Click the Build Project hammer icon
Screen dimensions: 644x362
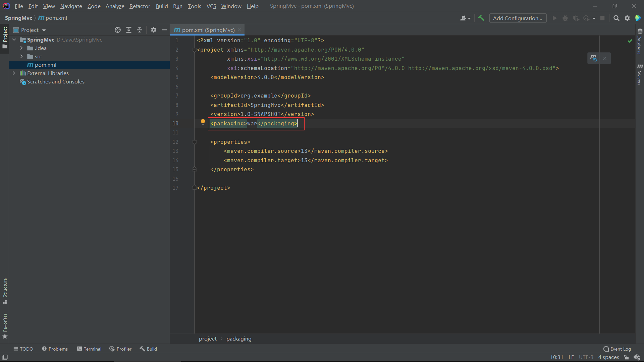coord(481,18)
